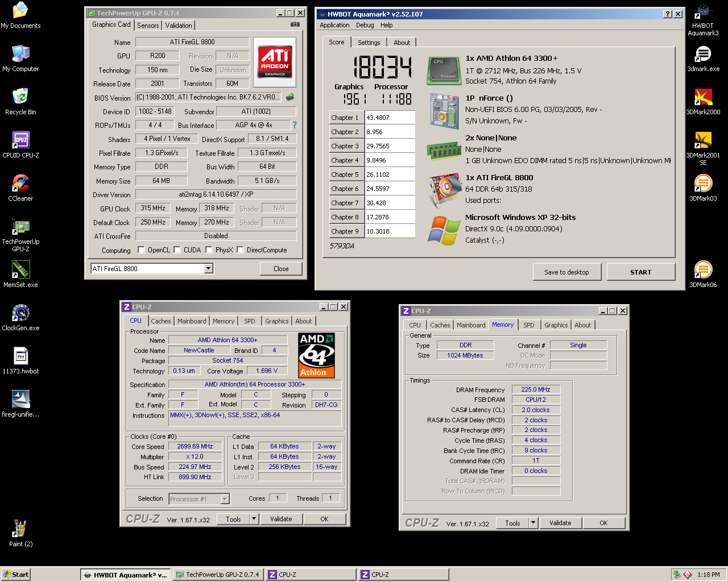Viewport: 728px width, 582px height.
Task: Open the 11373.hwbot file icon
Action: 20,361
